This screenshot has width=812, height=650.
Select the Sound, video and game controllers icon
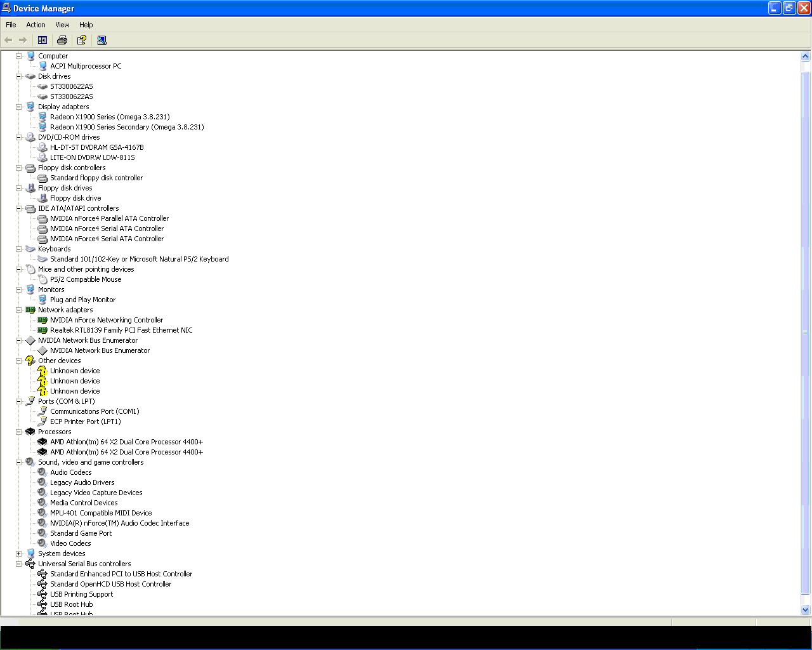[30, 462]
